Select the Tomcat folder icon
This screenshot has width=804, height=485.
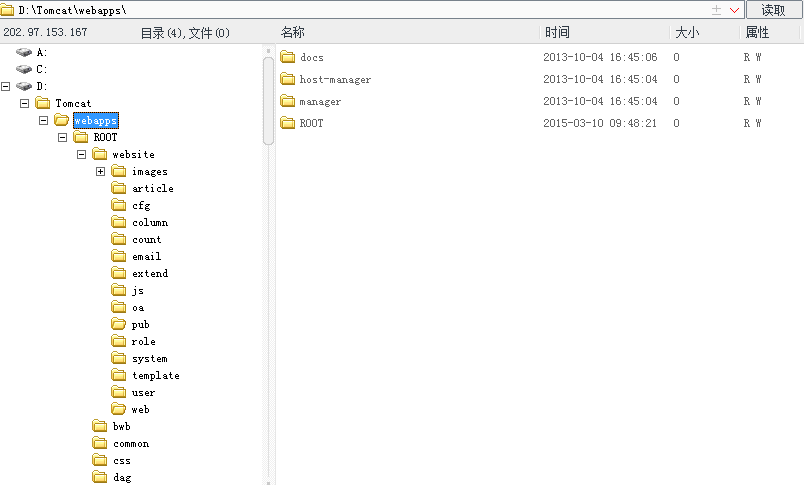click(x=43, y=103)
